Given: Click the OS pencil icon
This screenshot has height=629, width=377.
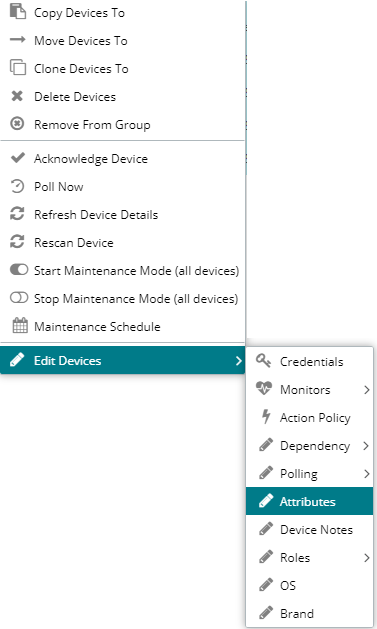Looking at the screenshot, I should pyautogui.click(x=266, y=585).
